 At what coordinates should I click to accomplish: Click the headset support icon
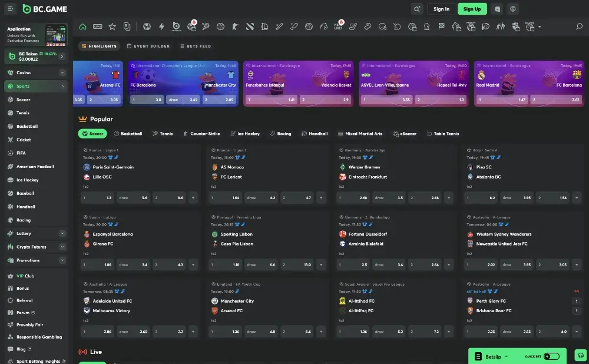tap(581, 356)
